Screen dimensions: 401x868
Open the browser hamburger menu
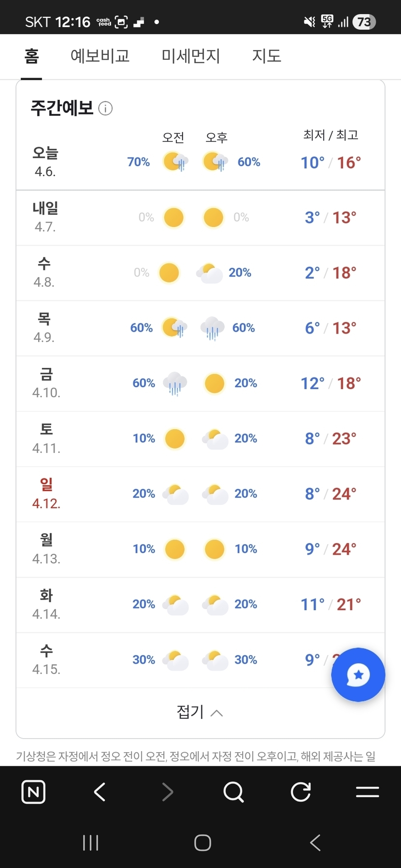(367, 792)
